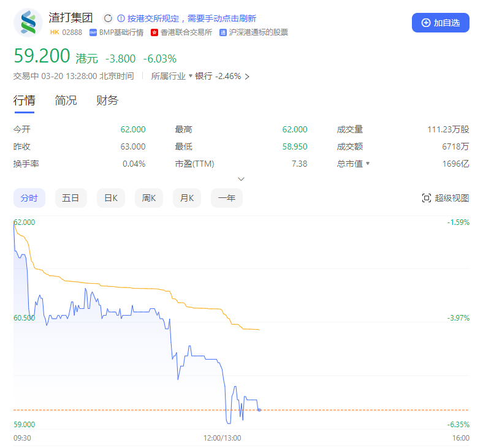Switch to 简况 tab

click(x=66, y=101)
